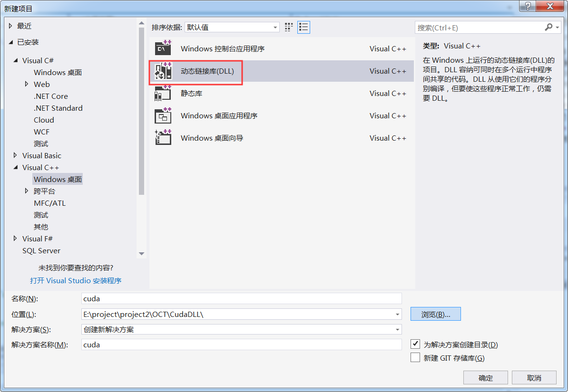Select .NET Core category
This screenshot has width=568, height=392.
point(51,96)
